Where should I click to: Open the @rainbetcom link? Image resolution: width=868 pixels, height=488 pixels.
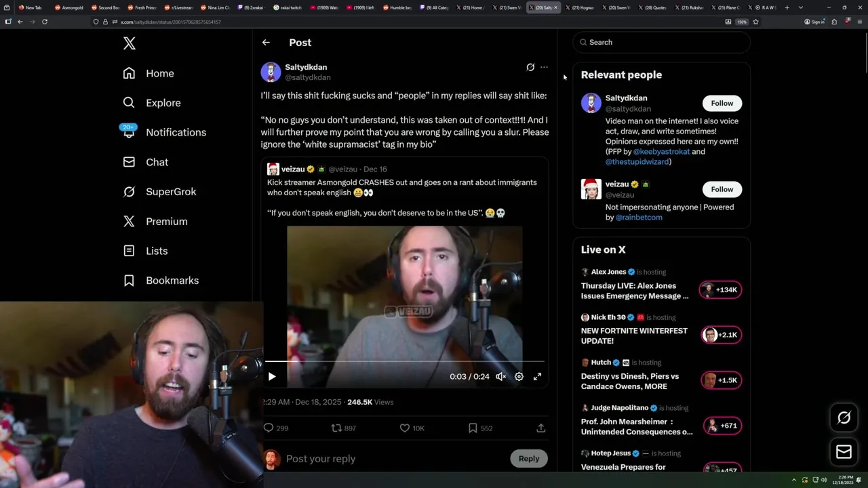coord(639,217)
